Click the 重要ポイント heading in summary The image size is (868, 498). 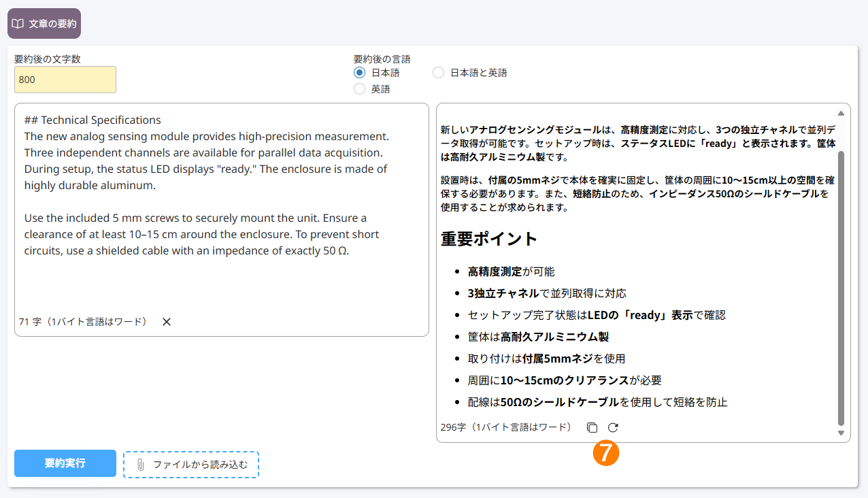click(489, 239)
